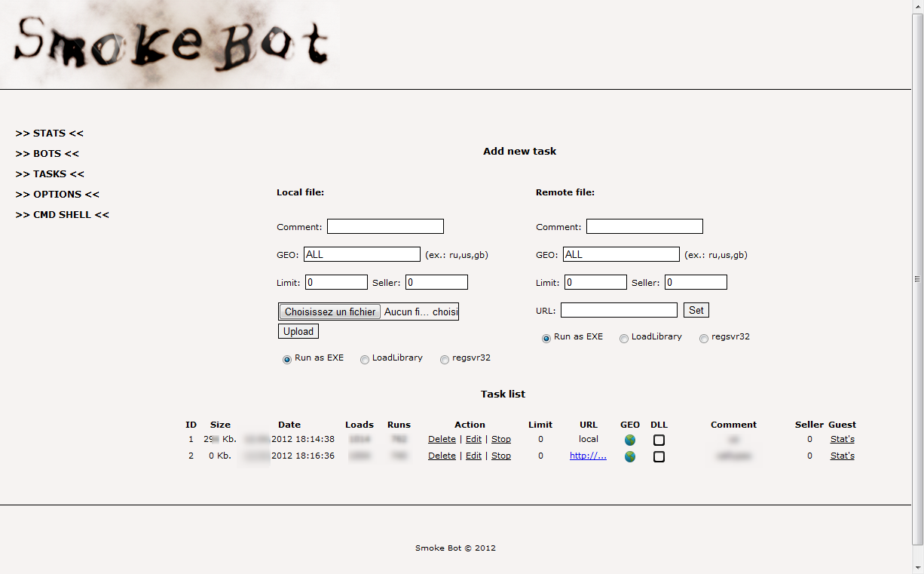Delete task 2 in the task list
This screenshot has height=574, width=924.
tap(442, 456)
